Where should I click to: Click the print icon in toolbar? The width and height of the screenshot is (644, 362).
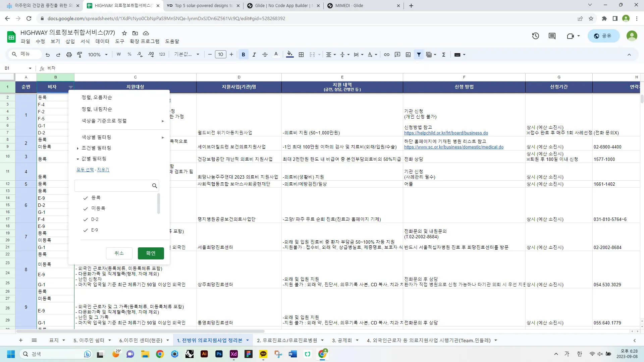point(69,55)
